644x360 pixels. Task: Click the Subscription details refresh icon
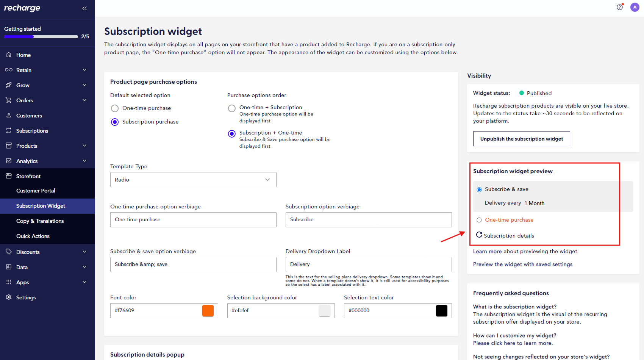479,235
